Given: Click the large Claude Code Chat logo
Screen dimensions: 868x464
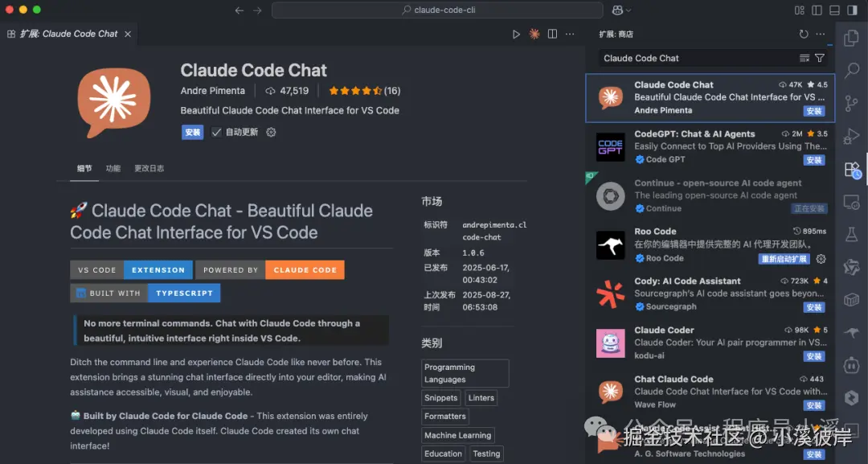Looking at the screenshot, I should click(x=114, y=102).
